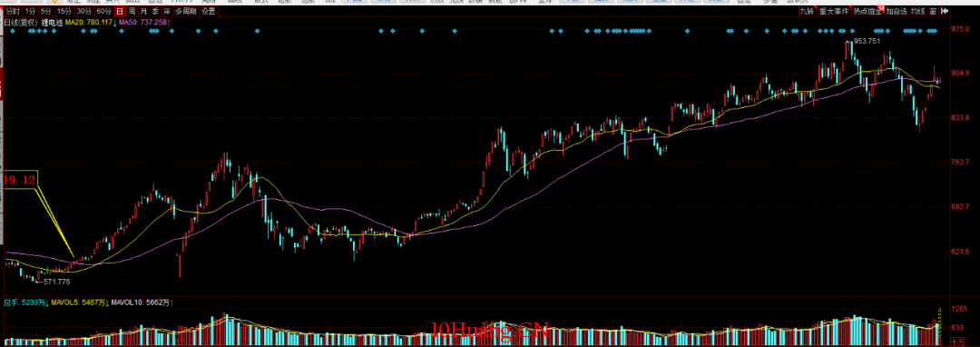Open the 窗 window layout icon
980x347 pixels.
(x=933, y=11)
